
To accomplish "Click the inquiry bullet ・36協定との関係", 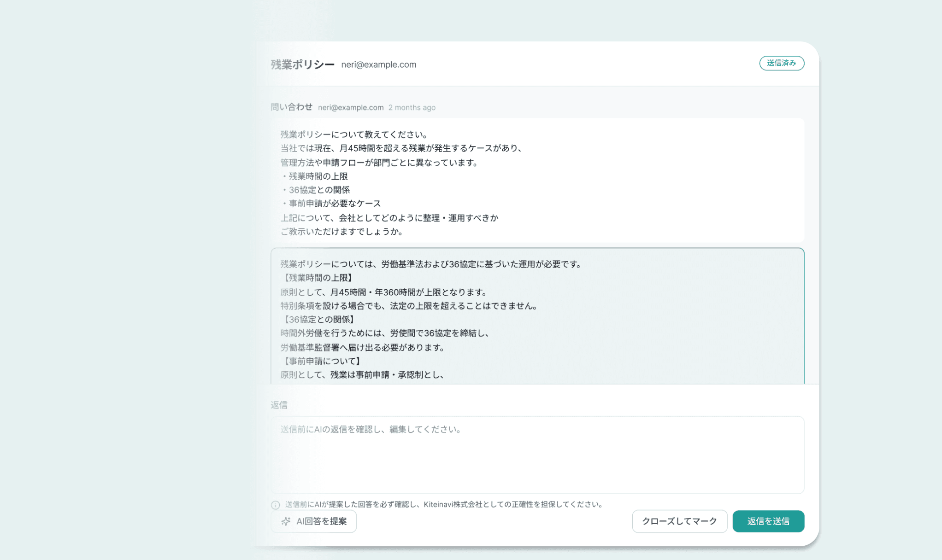I will pos(316,190).
